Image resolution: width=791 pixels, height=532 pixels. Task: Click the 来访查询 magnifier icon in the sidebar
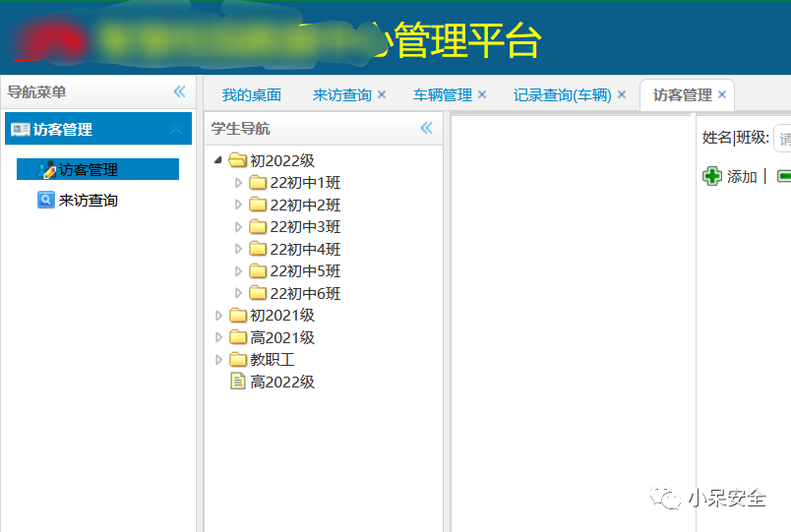click(x=46, y=201)
